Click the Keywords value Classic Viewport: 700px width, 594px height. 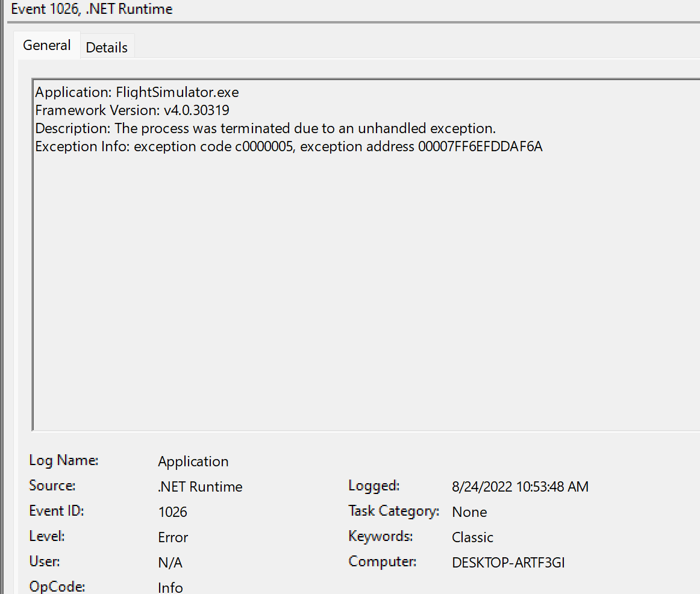472,537
